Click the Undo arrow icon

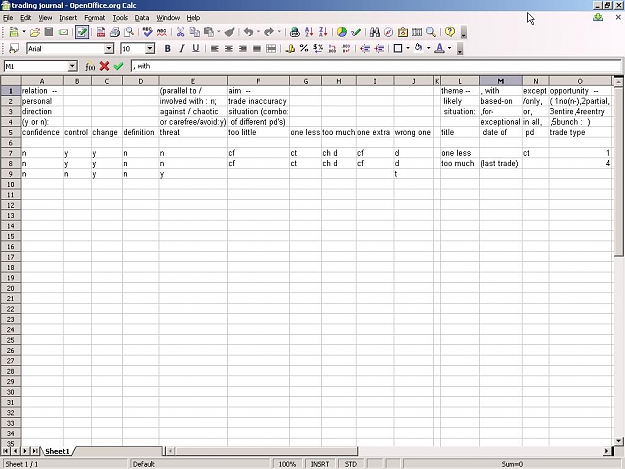point(248,32)
